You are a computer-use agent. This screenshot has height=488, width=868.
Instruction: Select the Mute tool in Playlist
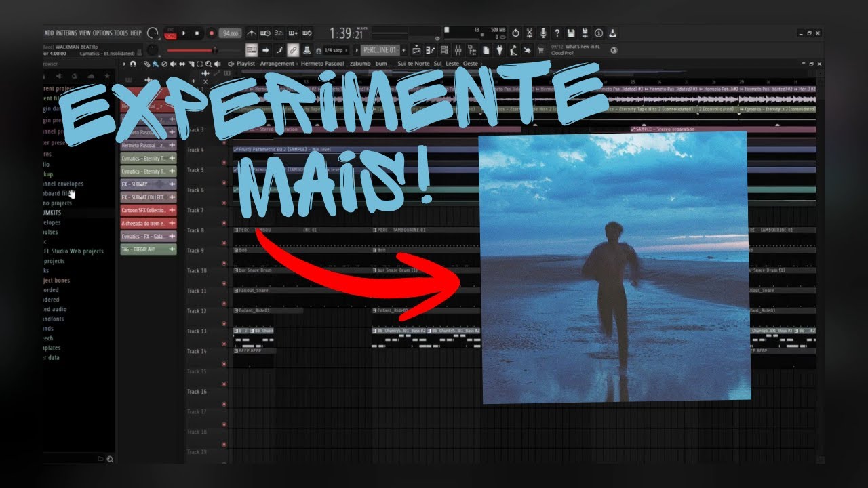[x=174, y=64]
